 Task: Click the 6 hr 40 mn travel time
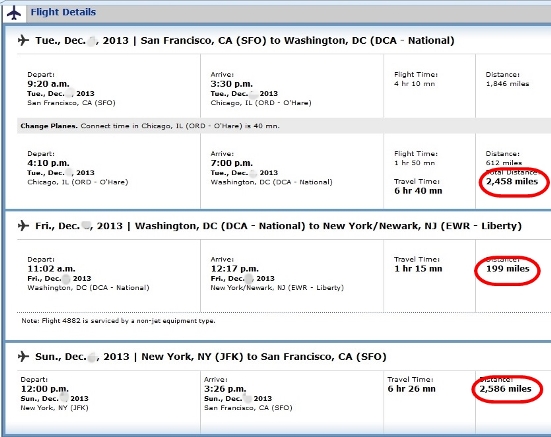pyautogui.click(x=418, y=191)
